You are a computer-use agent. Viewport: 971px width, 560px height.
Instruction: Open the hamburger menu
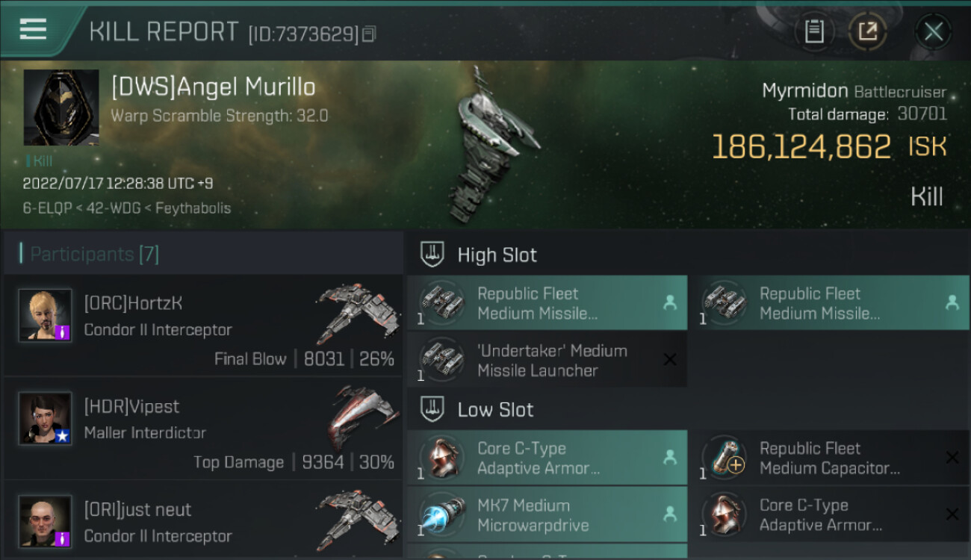33,29
